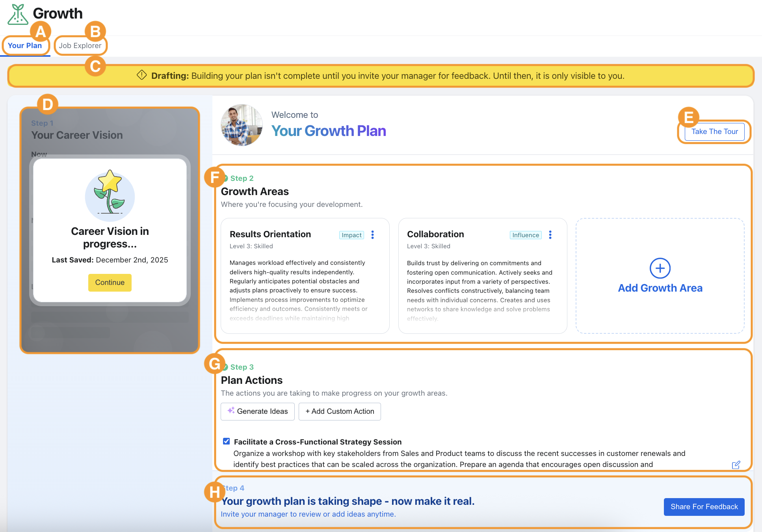Image resolution: width=762 pixels, height=532 pixels.
Task: Click edit pencil icon on strategy session action
Action: click(736, 465)
